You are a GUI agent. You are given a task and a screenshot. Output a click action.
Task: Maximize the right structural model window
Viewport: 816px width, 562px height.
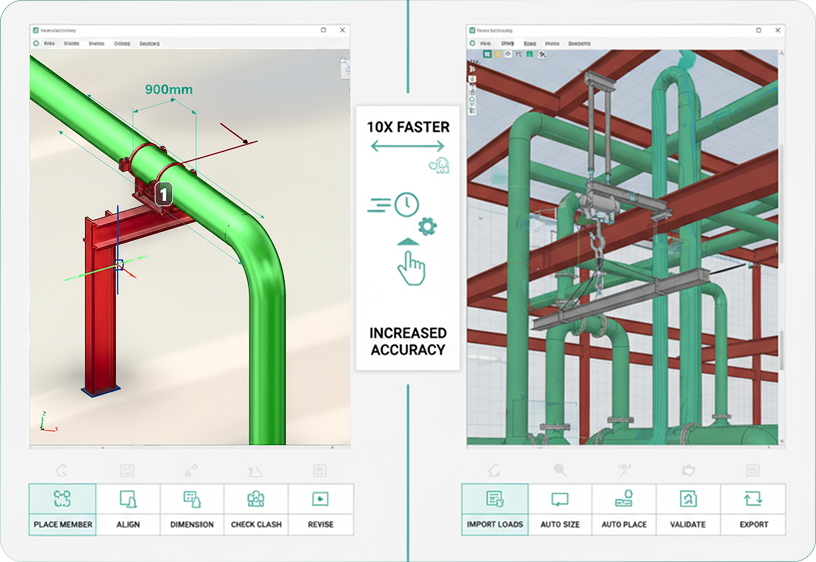click(x=760, y=31)
